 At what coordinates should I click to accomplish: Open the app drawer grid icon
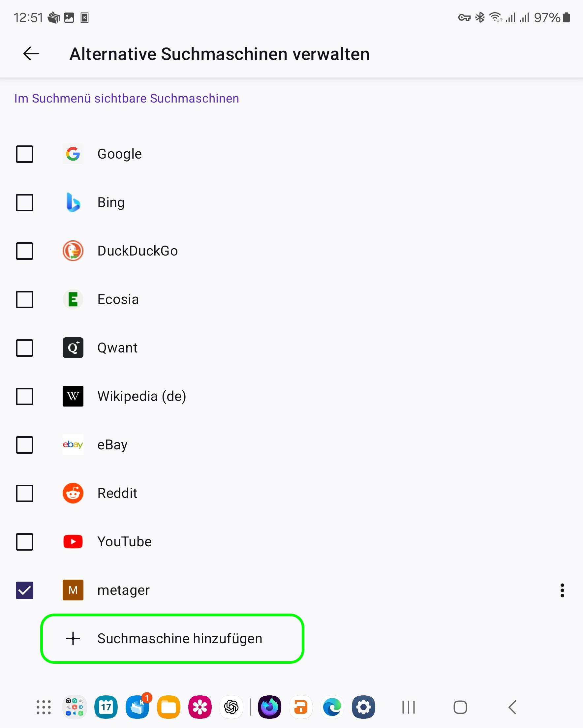point(44,707)
